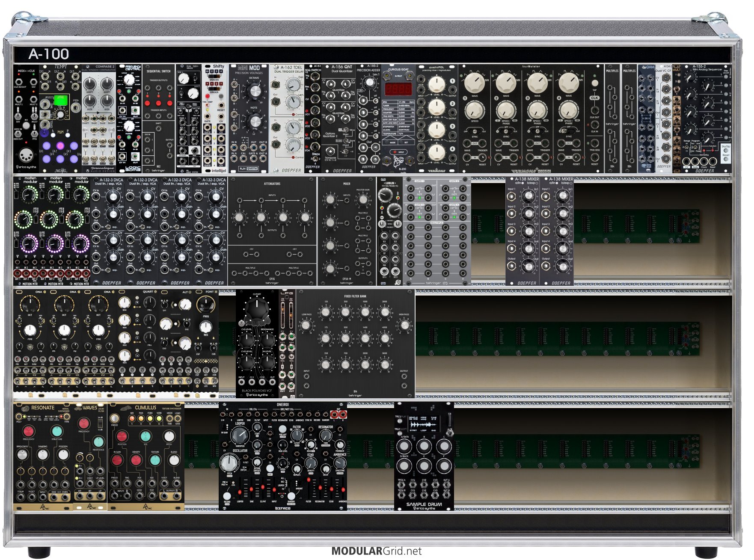This screenshot has height=560, width=754.
Task: Click the SHIFT jack on Sequential Switch 962
Action: [x=158, y=129]
